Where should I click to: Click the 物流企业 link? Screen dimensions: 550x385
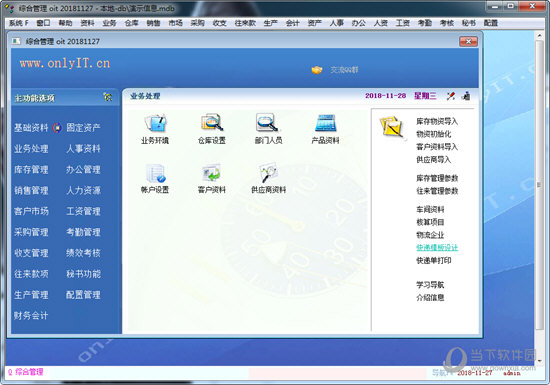click(430, 235)
